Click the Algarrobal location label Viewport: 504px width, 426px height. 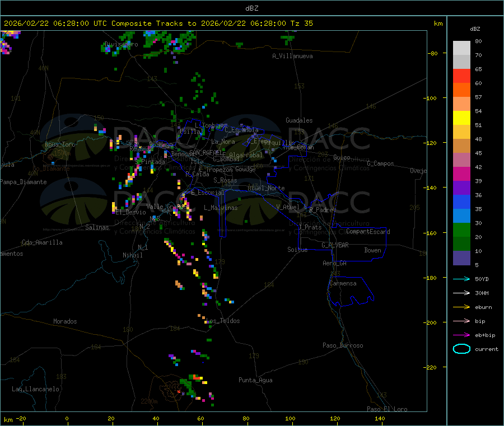246,155
